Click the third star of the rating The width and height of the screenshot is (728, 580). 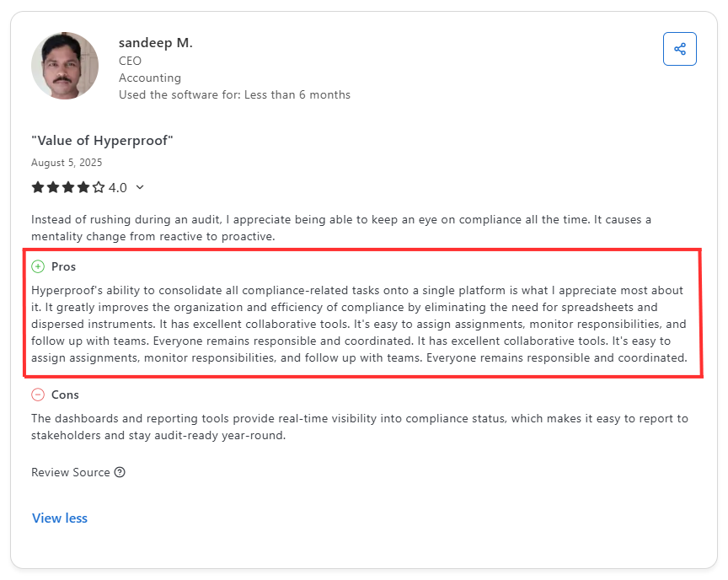[x=67, y=187]
